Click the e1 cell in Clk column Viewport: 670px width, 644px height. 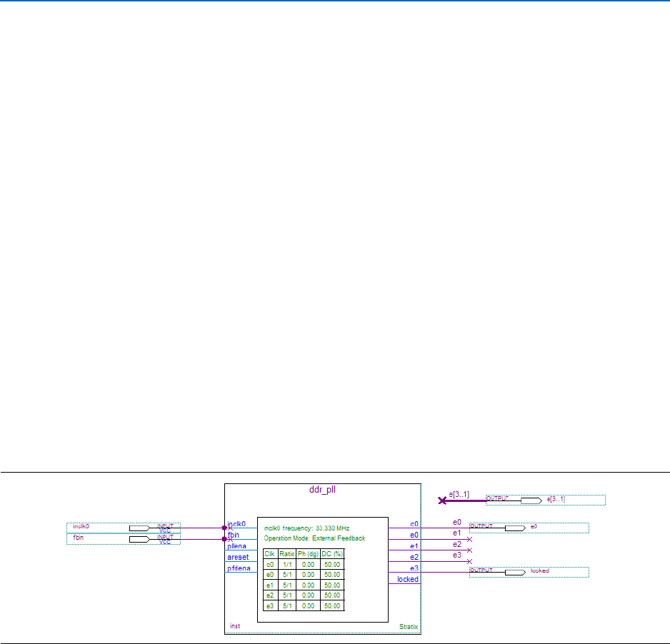point(269,585)
